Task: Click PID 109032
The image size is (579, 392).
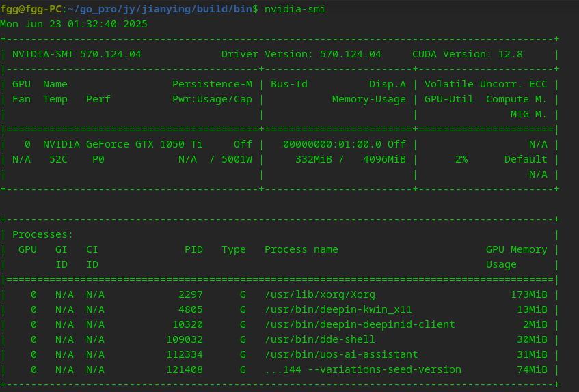Action: [x=185, y=339]
